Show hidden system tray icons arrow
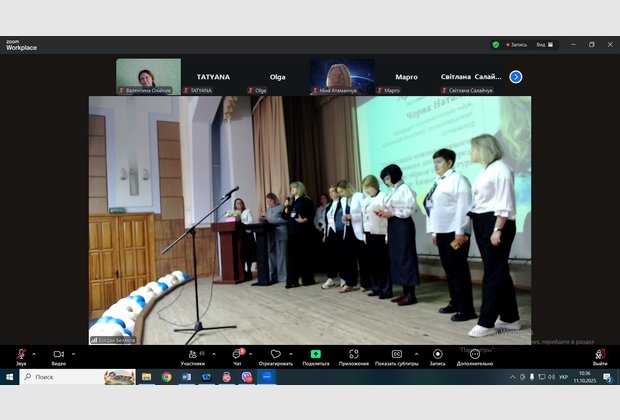620x420 pixels. (513, 377)
